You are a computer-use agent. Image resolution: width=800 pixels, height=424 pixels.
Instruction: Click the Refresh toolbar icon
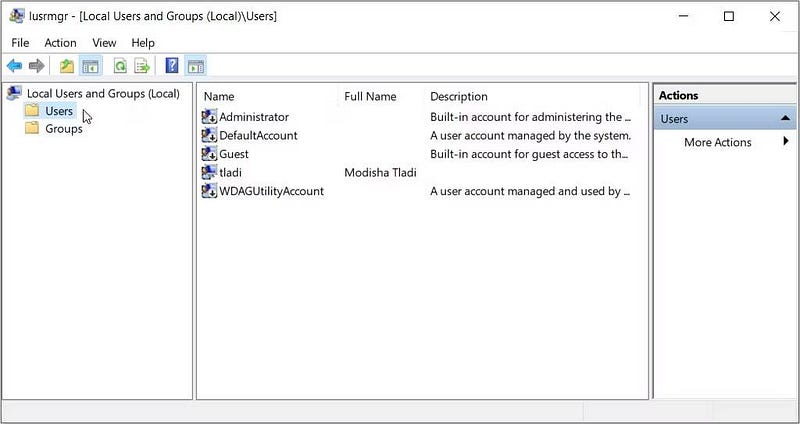point(120,66)
